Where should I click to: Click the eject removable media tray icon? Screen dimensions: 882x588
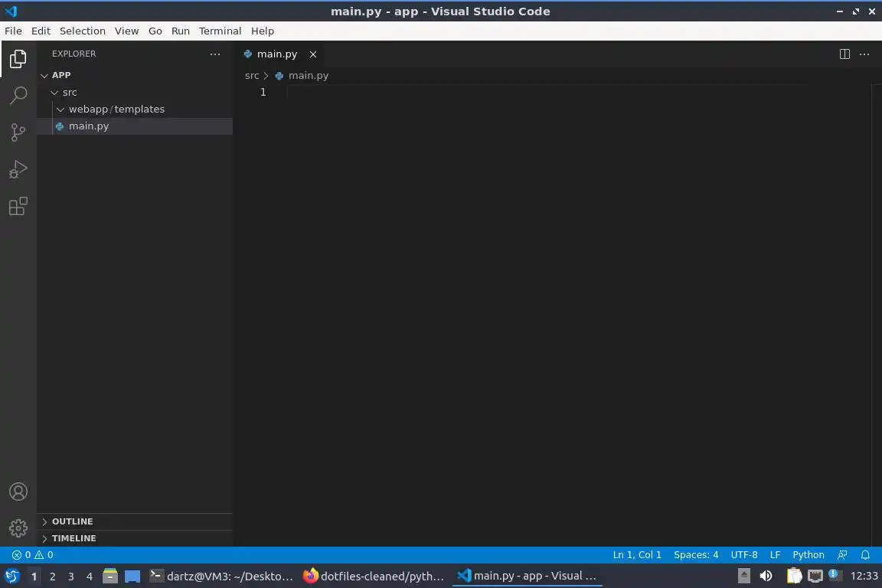coord(743,576)
